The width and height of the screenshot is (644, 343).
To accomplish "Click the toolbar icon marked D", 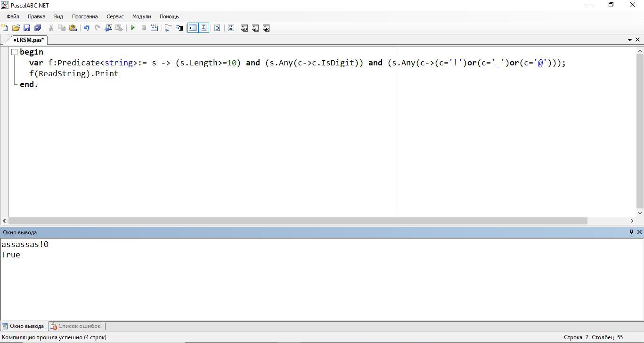I will pos(245,28).
